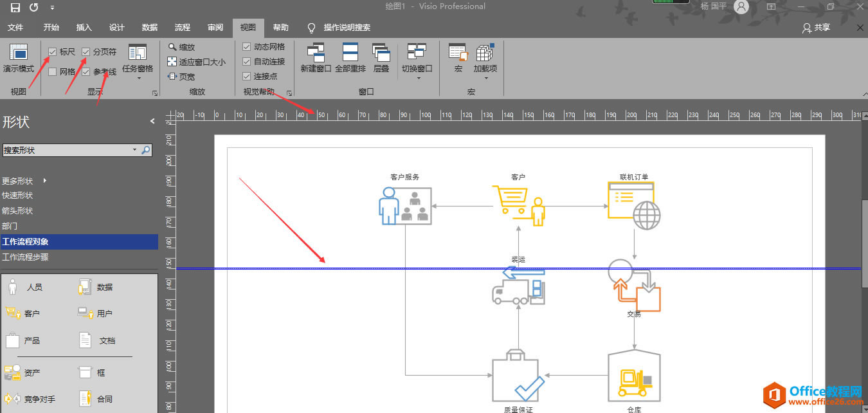The image size is (868, 413).
Task: Open the 流程 ribbon tab
Action: click(x=182, y=28)
